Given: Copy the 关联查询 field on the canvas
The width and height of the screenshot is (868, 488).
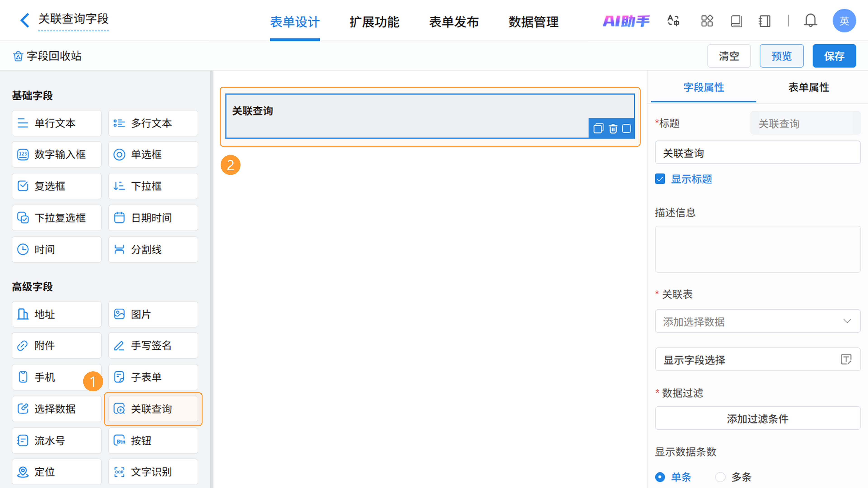Looking at the screenshot, I should (x=598, y=129).
